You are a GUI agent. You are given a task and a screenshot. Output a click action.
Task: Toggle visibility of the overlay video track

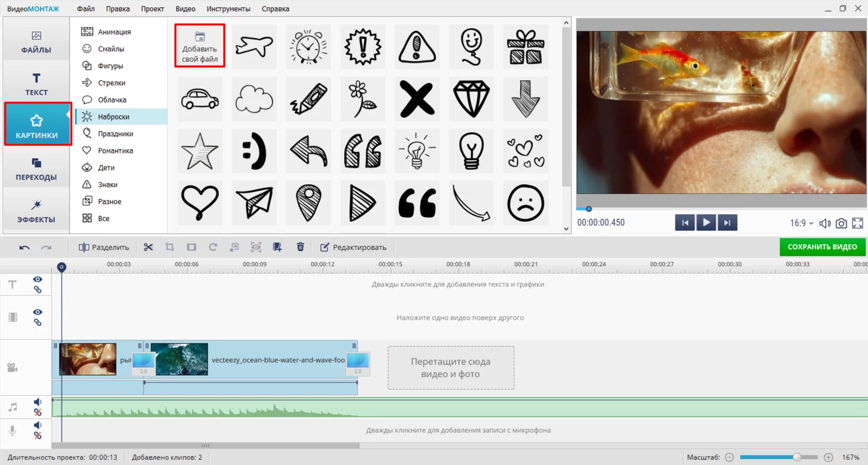(x=38, y=312)
